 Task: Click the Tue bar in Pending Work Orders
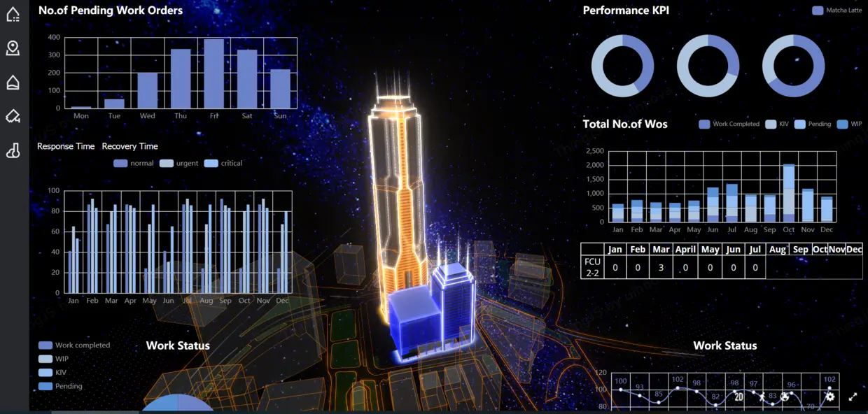(x=114, y=103)
